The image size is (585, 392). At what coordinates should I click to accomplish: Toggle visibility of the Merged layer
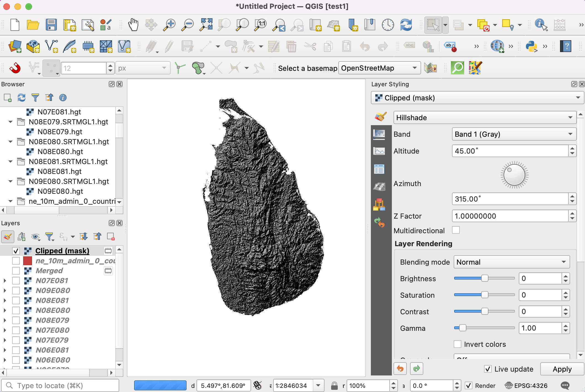16,271
